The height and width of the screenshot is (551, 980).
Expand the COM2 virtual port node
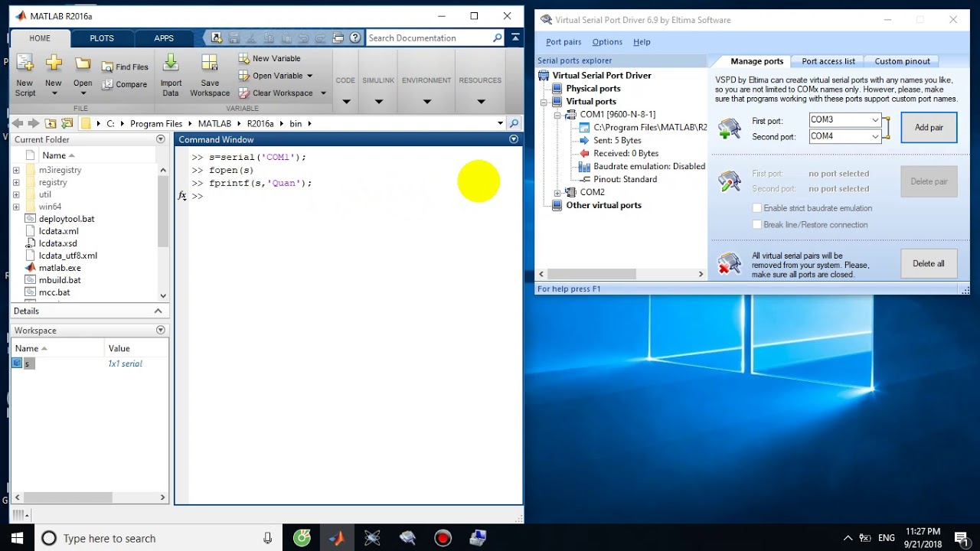pyautogui.click(x=557, y=193)
